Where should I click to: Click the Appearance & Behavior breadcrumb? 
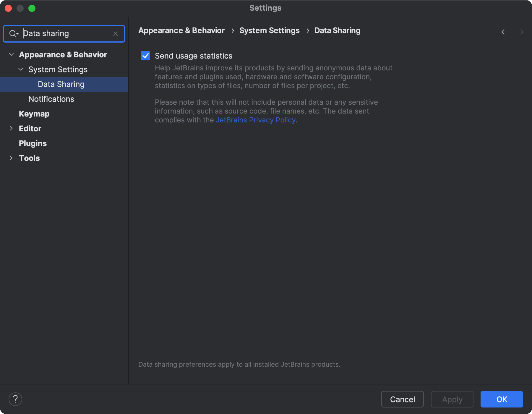coord(181,30)
